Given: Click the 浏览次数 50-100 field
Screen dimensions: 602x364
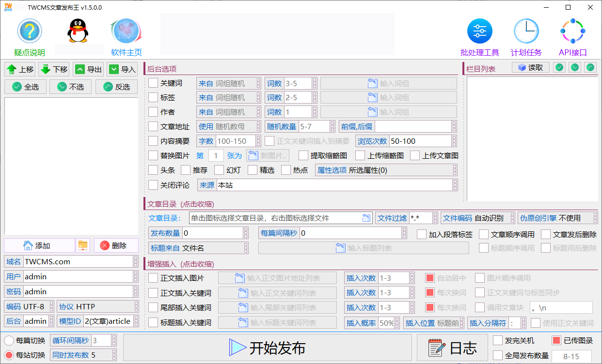Looking at the screenshot, I should pos(406,141).
